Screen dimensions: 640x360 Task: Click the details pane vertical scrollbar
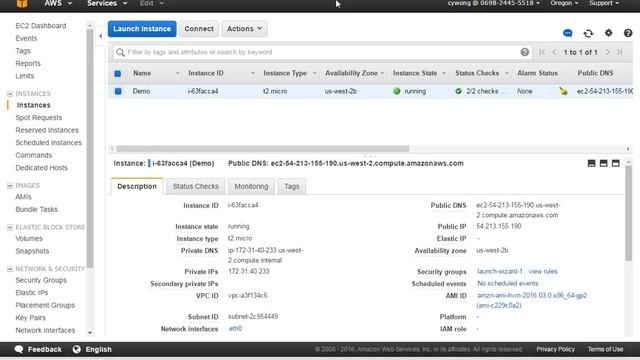coord(629,212)
